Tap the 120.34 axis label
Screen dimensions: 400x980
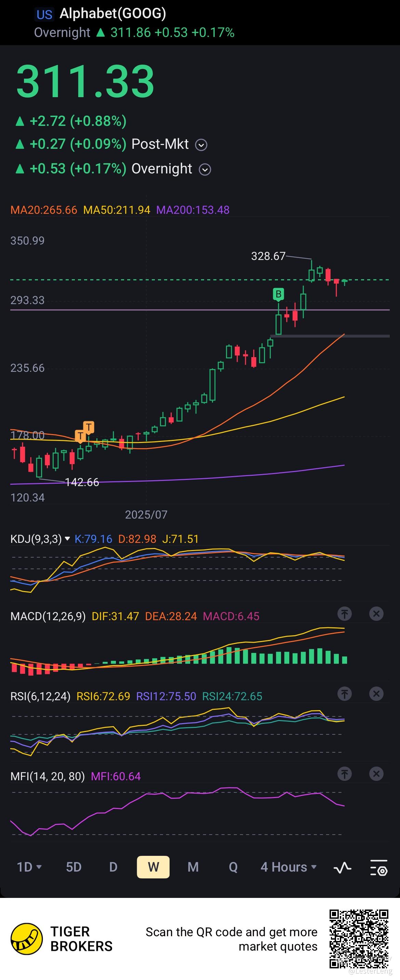tap(27, 498)
